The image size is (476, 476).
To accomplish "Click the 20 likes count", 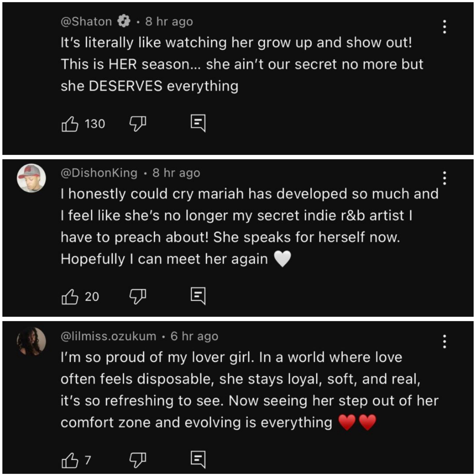I will click(92, 297).
